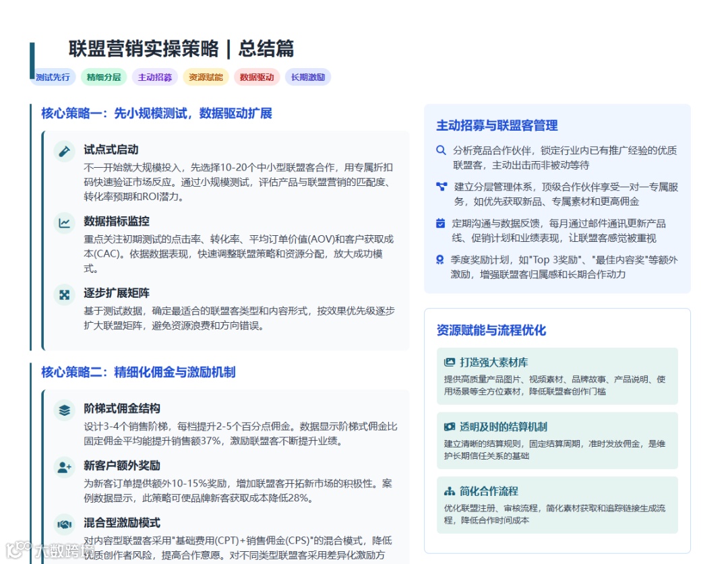Screen dimensions: 728x564
Task: Click the line chart icon beside 数据指标监控
Action: pos(65,223)
